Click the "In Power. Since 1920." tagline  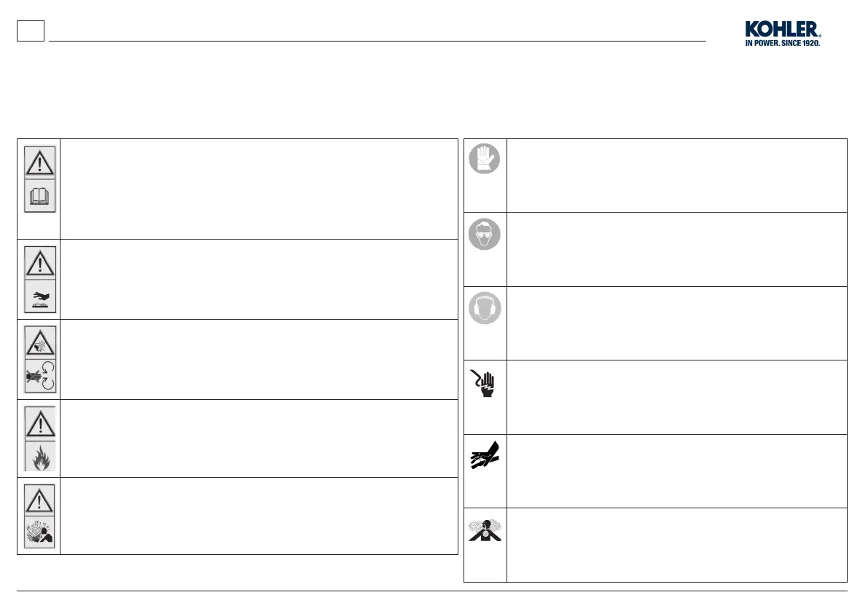coord(782,42)
